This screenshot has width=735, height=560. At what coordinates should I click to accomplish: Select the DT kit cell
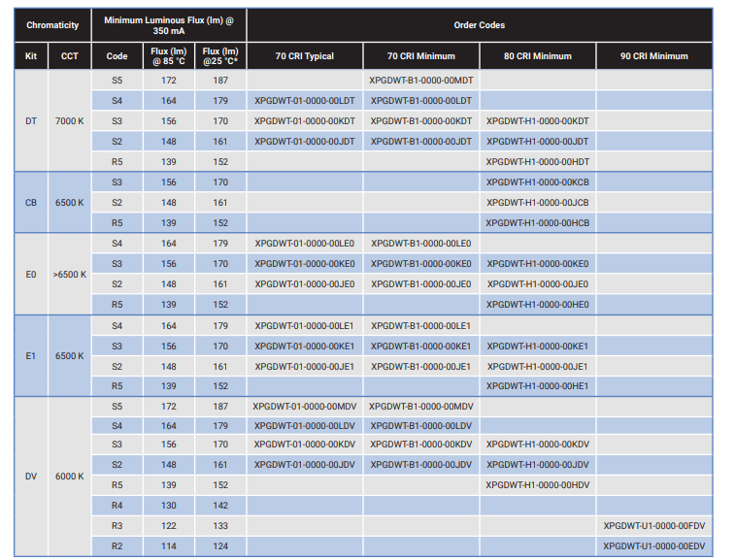pos(31,121)
